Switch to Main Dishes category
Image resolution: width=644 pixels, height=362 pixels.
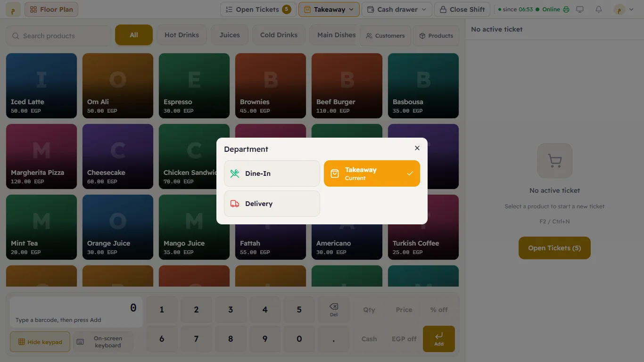tap(334, 35)
